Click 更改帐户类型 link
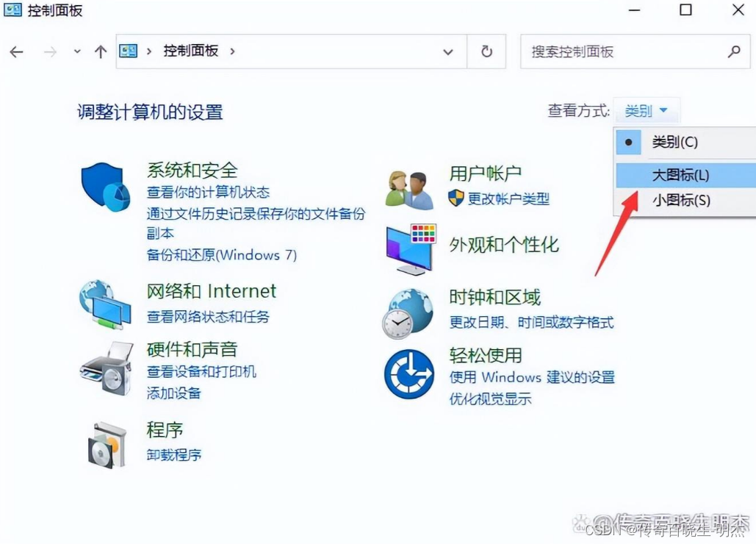Screen dimensions: 756x544 click(508, 198)
